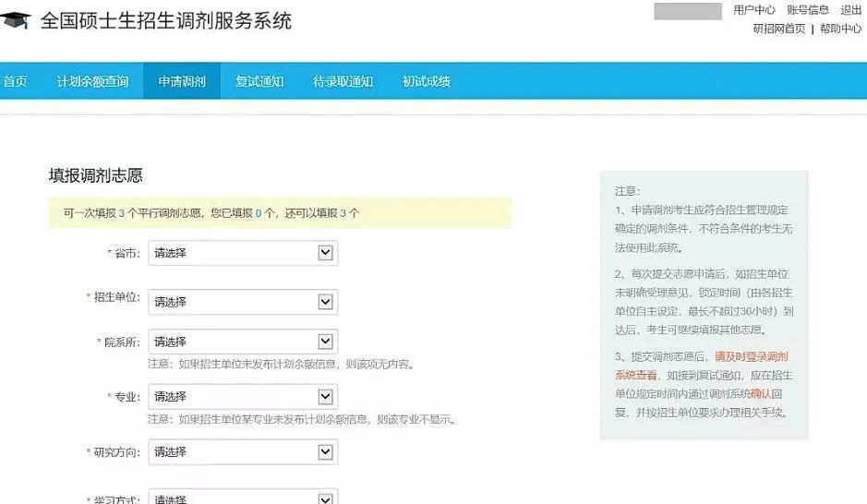Expand the 院系所 dropdown
This screenshot has width=867, height=504.
[x=243, y=342]
